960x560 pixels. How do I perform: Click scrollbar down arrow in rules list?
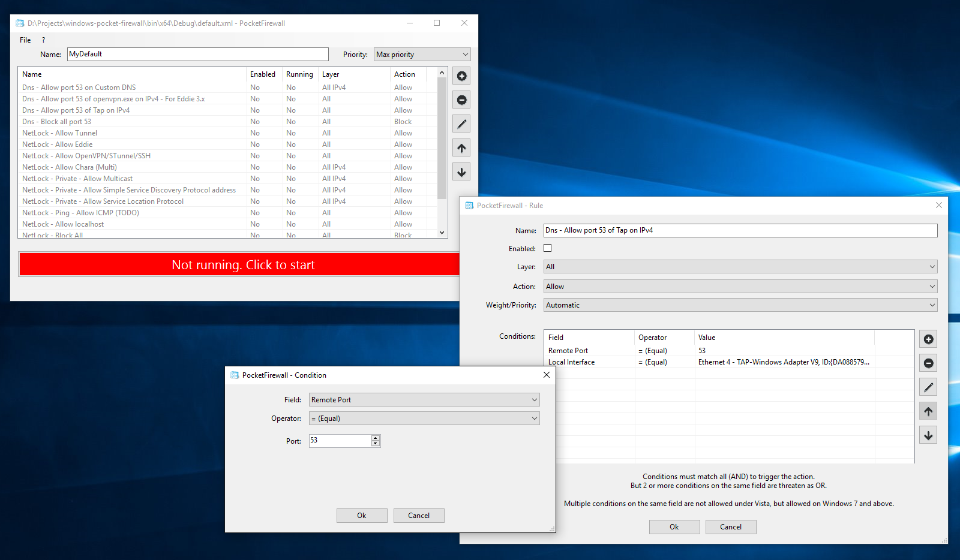(x=442, y=233)
